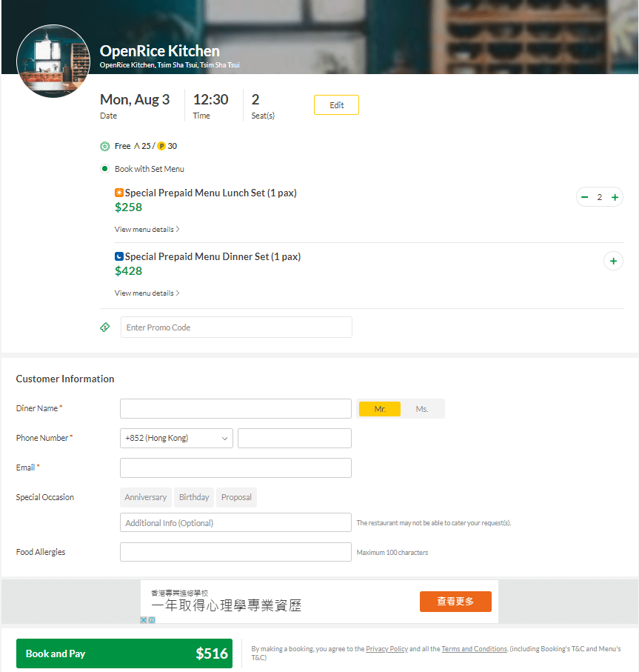This screenshot has height=672, width=639.
Task: Click the Mon, Aug 3 date text
Action: (135, 99)
